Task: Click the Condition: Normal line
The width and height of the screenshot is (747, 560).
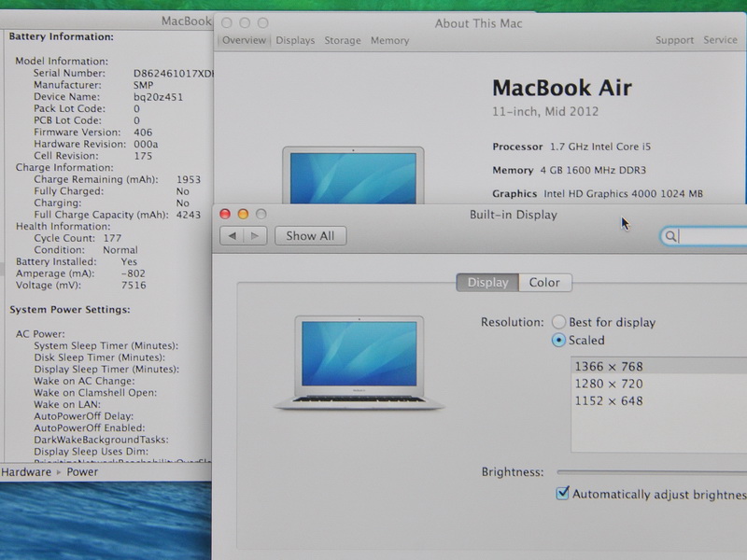Action: 86,250
